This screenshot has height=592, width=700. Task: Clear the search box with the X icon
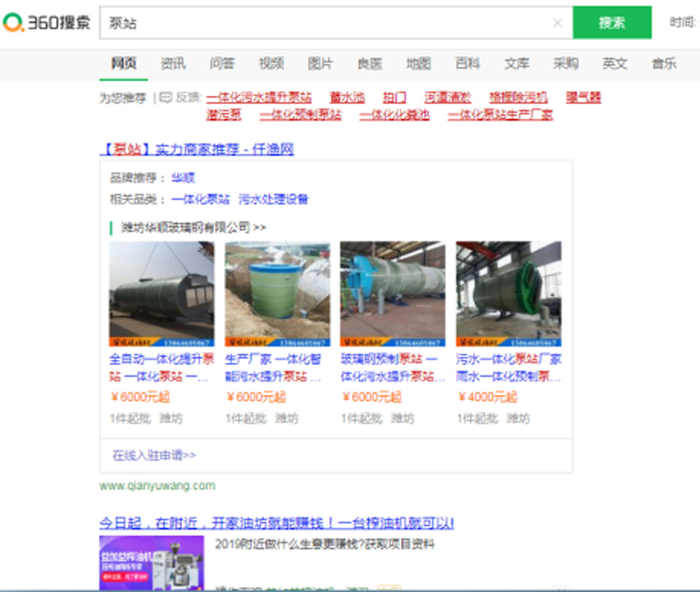(x=557, y=23)
